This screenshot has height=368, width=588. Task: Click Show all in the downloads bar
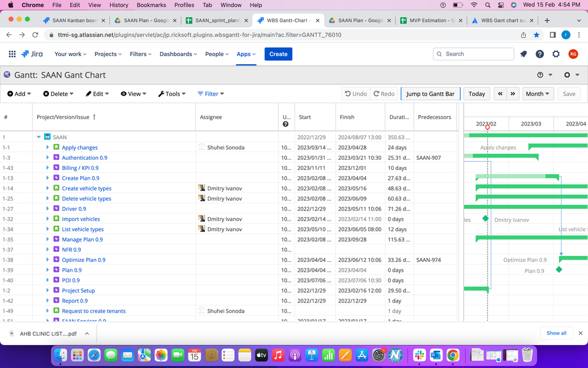(x=556, y=333)
